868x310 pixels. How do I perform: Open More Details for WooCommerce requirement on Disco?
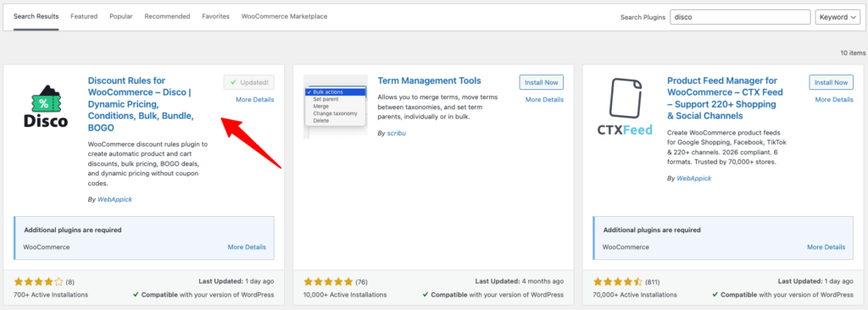247,246
